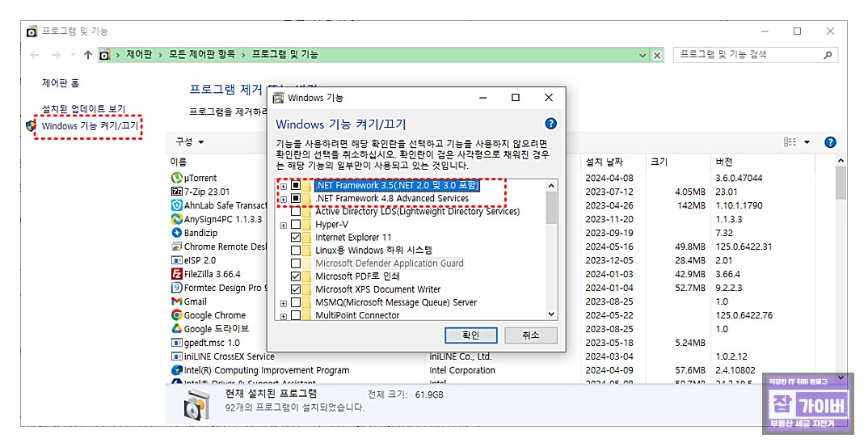The height and width of the screenshot is (447, 868).
Task: Click the Bandizip program icon
Action: [x=176, y=233]
